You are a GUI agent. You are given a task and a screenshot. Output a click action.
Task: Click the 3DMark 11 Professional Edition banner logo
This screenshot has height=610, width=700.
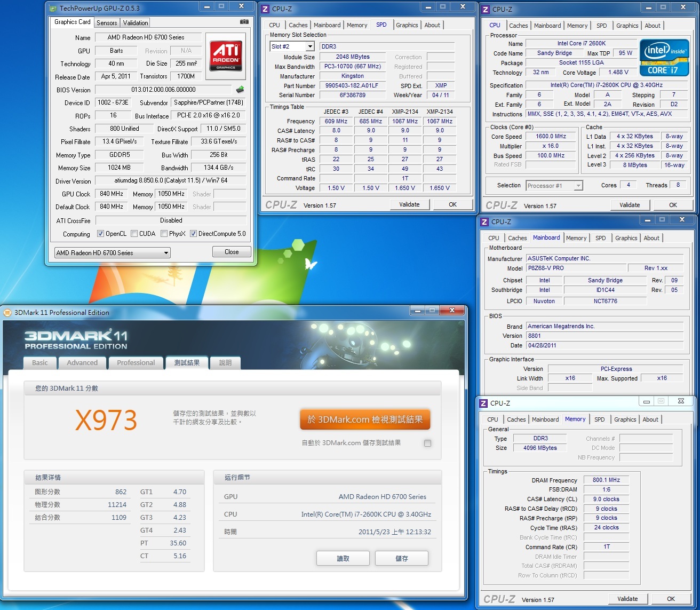tap(76, 339)
